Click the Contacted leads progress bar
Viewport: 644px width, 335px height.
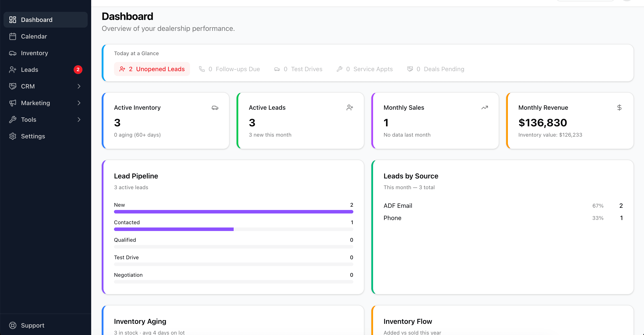tap(233, 229)
